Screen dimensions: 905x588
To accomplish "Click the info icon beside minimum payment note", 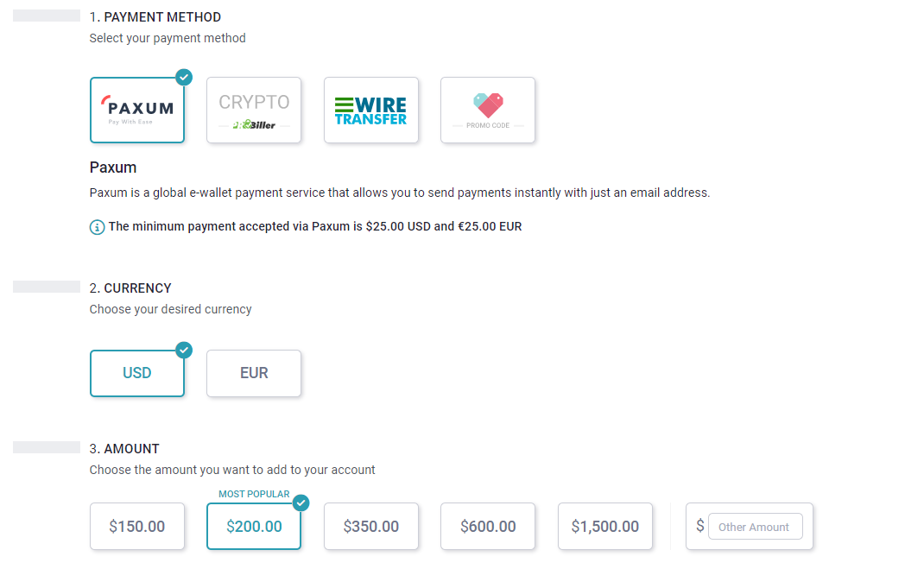I will tap(97, 227).
